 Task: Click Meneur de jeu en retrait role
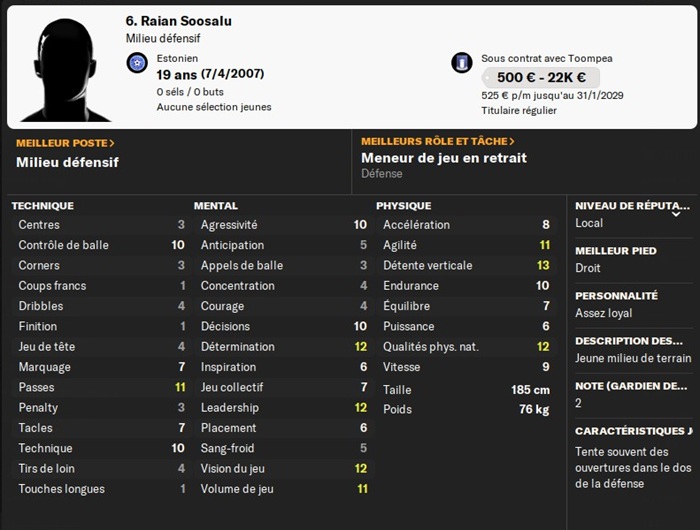[443, 158]
